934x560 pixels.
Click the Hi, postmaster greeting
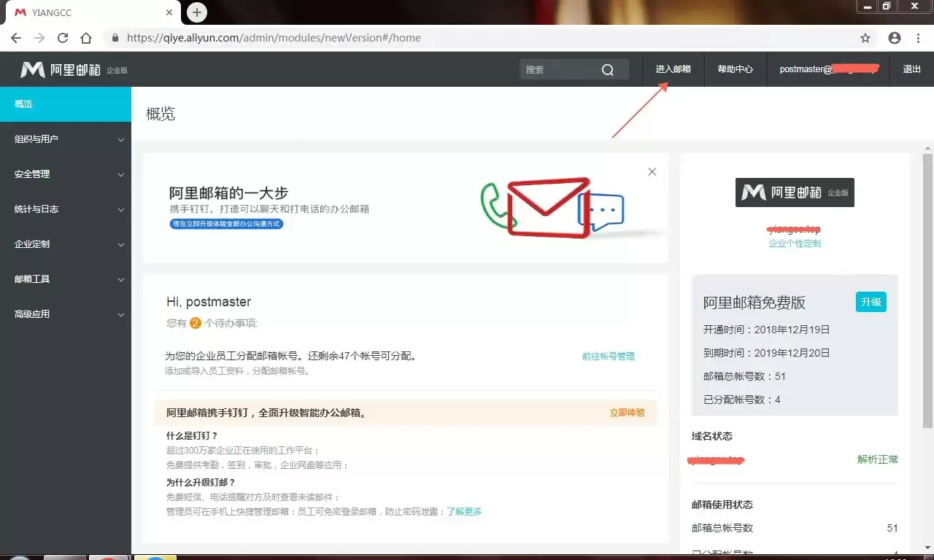pos(209,302)
